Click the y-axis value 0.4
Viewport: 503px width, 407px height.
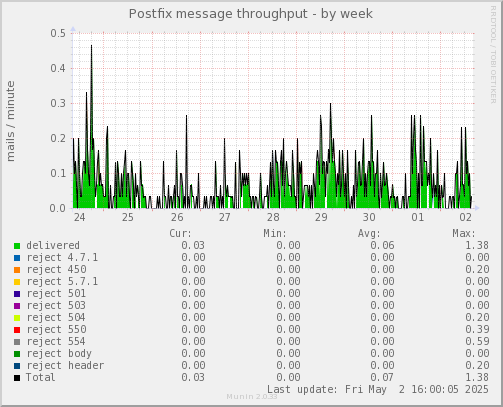[x=58, y=68]
